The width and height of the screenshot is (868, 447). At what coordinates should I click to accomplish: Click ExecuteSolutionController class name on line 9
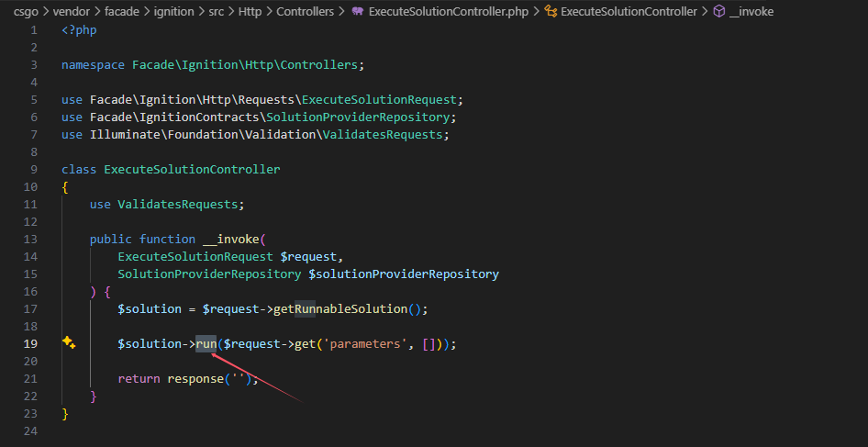(x=192, y=169)
